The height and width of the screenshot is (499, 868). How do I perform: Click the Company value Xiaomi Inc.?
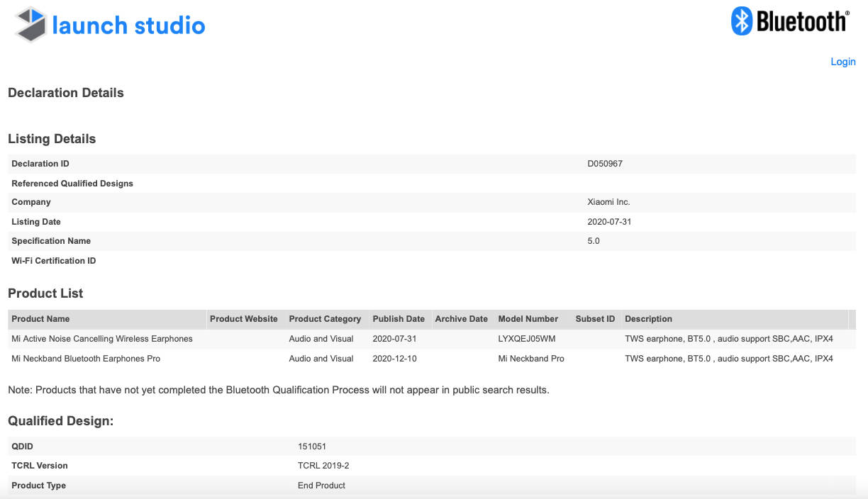click(x=608, y=202)
